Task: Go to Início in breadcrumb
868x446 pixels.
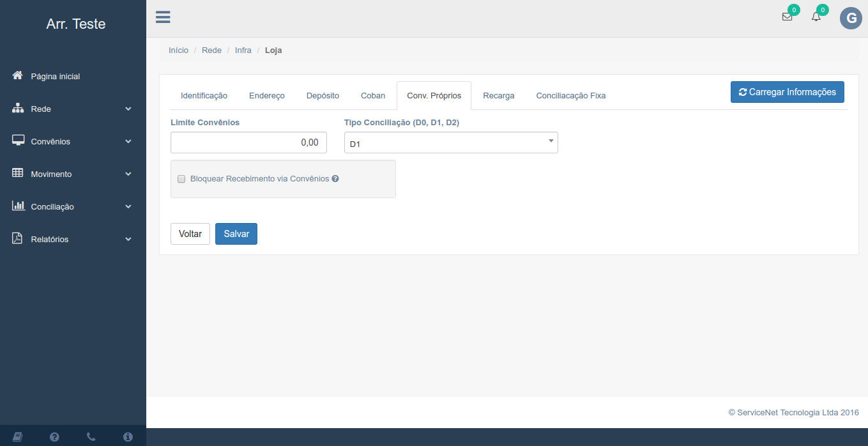Action: pos(178,50)
